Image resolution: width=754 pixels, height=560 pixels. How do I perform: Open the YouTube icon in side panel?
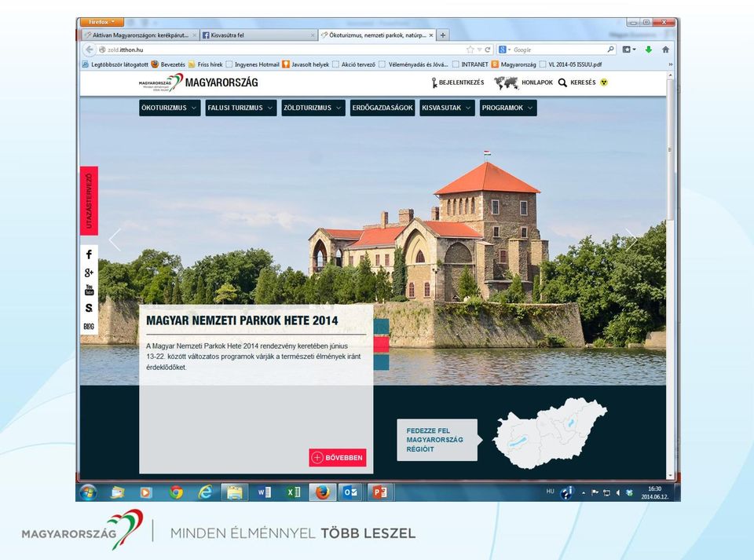click(x=89, y=290)
